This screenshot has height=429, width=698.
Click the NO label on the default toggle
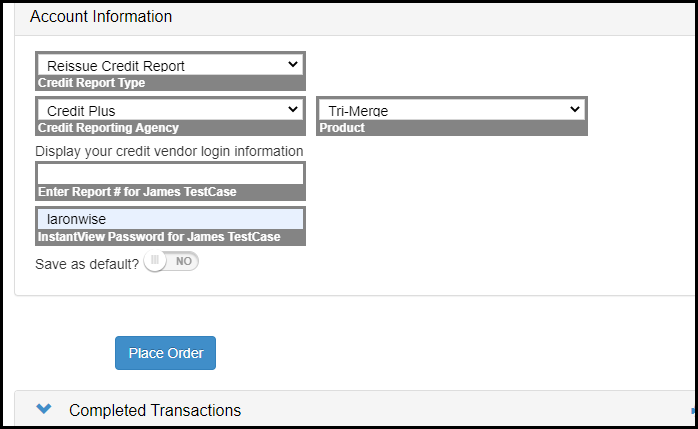tap(183, 261)
